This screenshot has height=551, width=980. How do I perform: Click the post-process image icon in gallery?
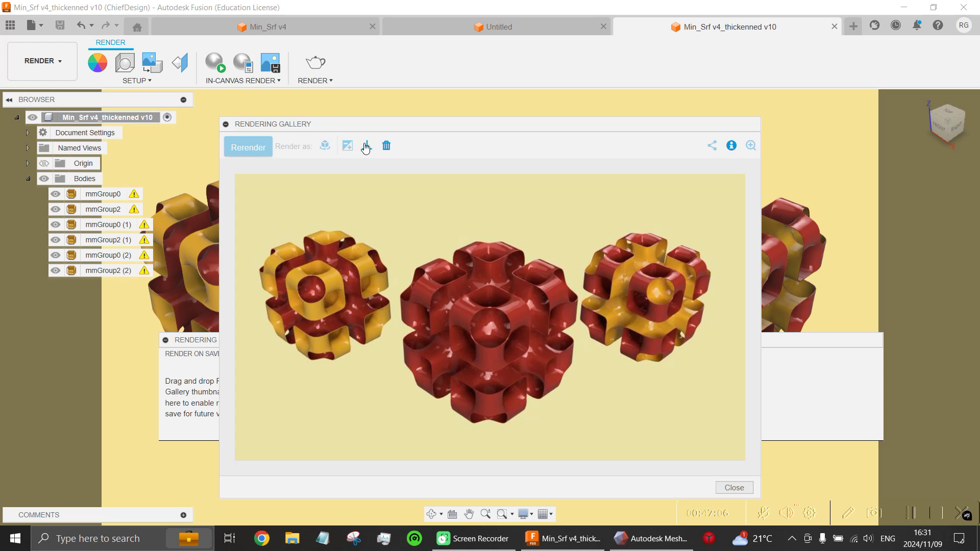[348, 146]
